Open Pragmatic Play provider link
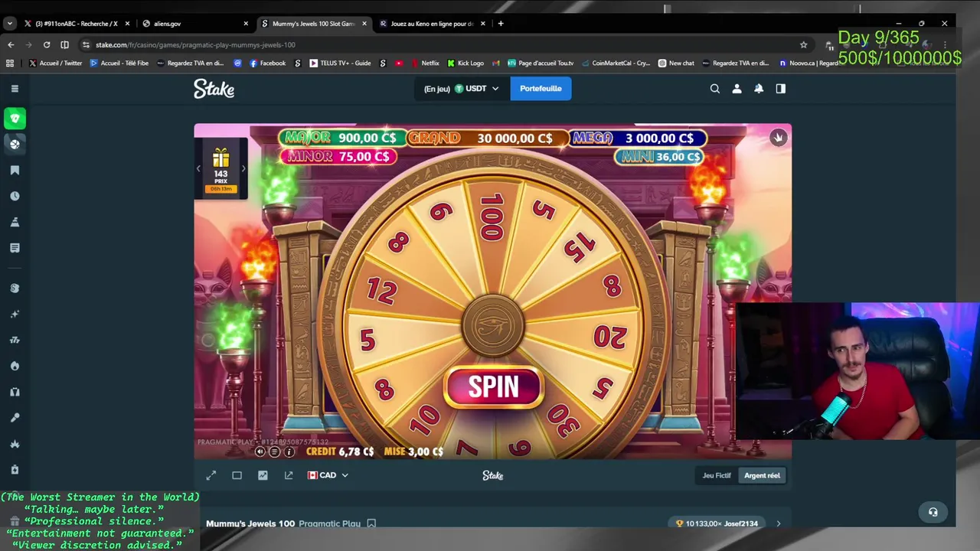 [329, 523]
